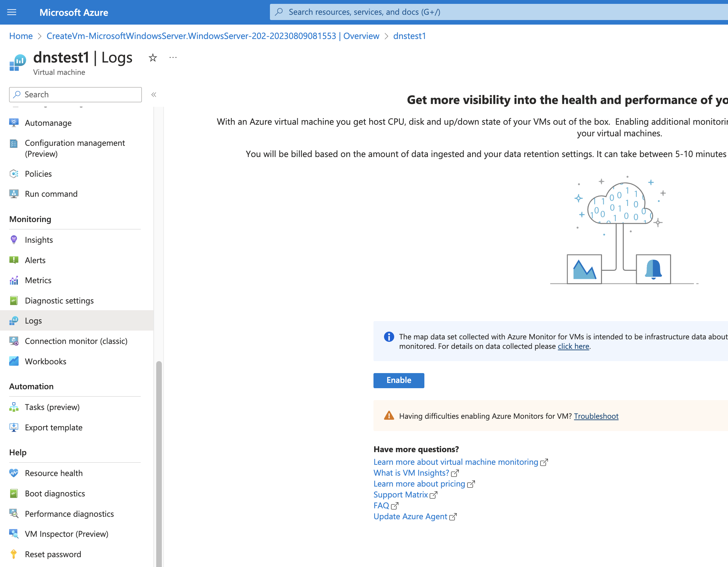Open the more options ellipsis next to the title
Screen dimensions: 728x567
pos(173,57)
